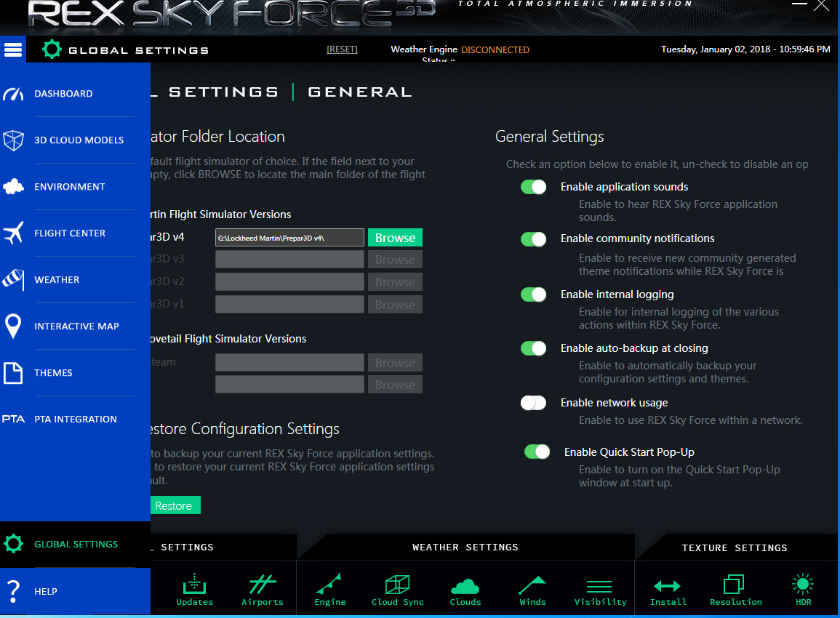Click the Dashboard gauge icon
Image resolution: width=840 pixels, height=618 pixels.
pos(13,94)
